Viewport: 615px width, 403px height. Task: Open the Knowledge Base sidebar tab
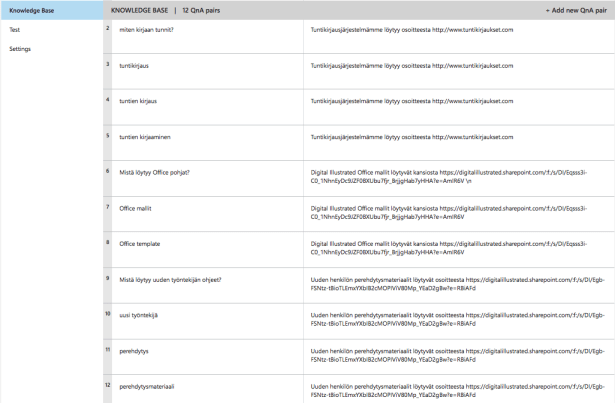pyautogui.click(x=31, y=10)
